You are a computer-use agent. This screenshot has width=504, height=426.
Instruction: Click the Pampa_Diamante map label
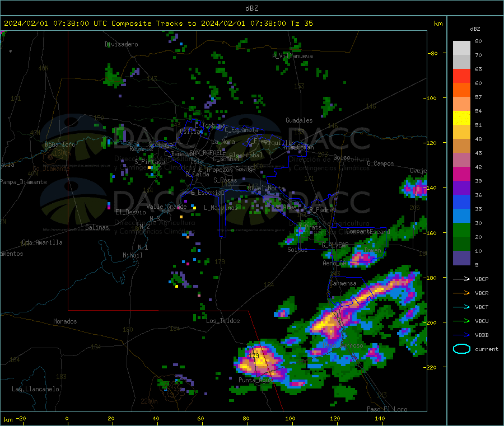click(x=24, y=182)
